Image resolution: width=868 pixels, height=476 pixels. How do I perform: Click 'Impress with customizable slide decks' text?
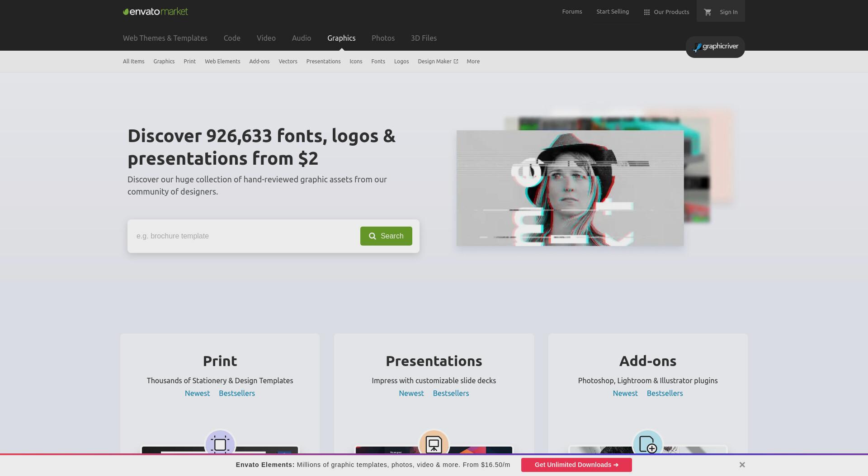pos(434,381)
